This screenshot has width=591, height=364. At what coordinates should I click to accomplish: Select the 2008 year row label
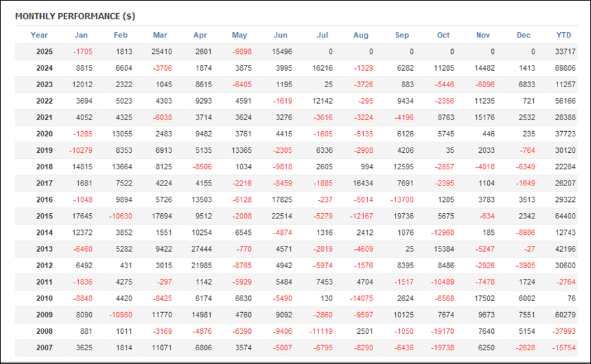(45, 331)
